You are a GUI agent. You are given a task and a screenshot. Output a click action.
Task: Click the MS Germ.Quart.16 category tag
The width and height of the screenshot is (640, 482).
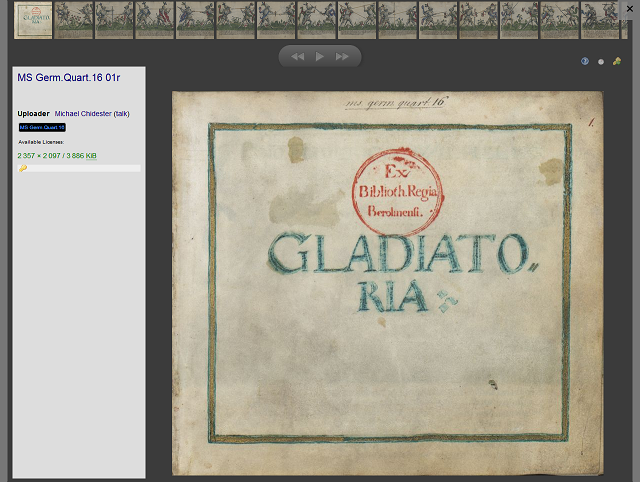tap(42, 128)
